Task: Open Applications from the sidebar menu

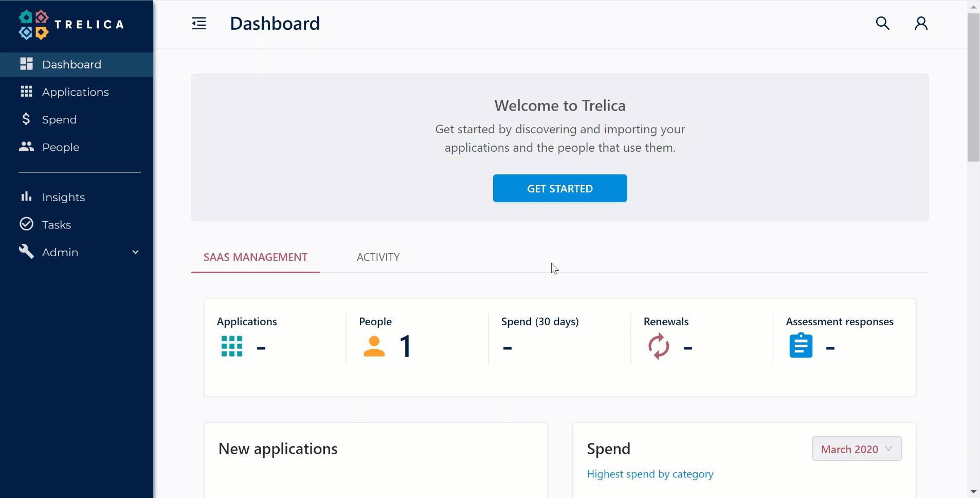Action: tap(77, 92)
